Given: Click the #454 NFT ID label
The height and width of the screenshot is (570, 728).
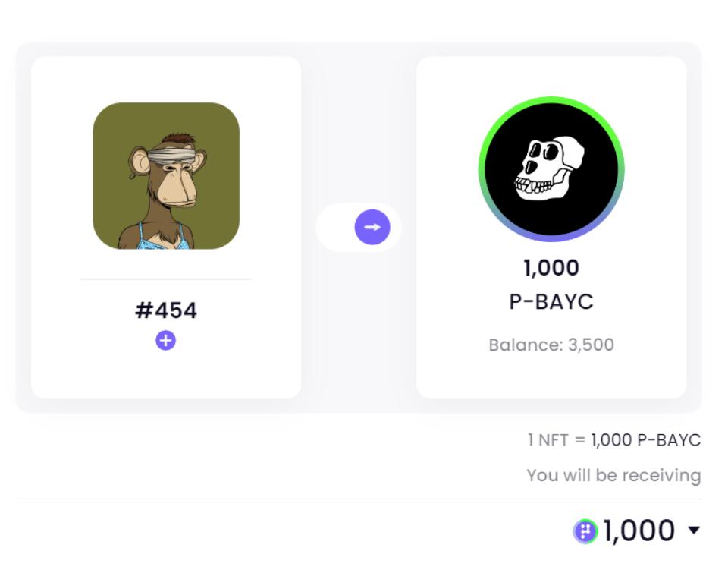Looking at the screenshot, I should tap(166, 310).
